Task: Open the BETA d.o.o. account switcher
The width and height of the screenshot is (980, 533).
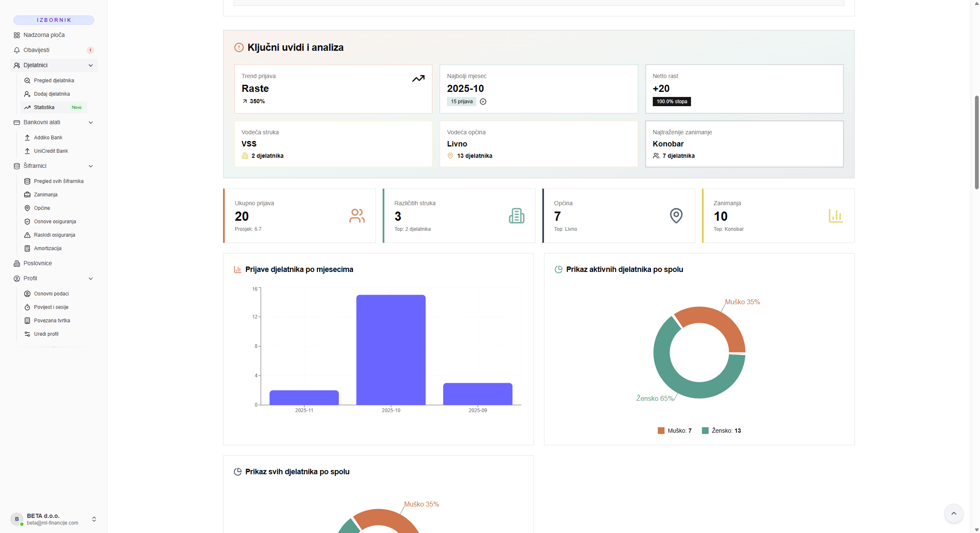Action: click(x=94, y=519)
